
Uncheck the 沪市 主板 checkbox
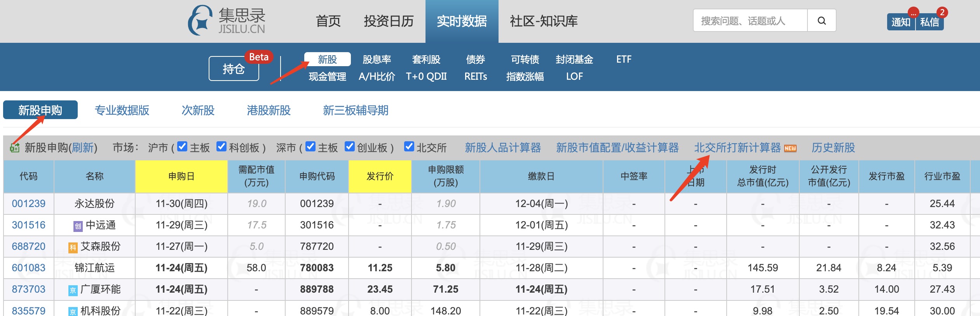182,147
